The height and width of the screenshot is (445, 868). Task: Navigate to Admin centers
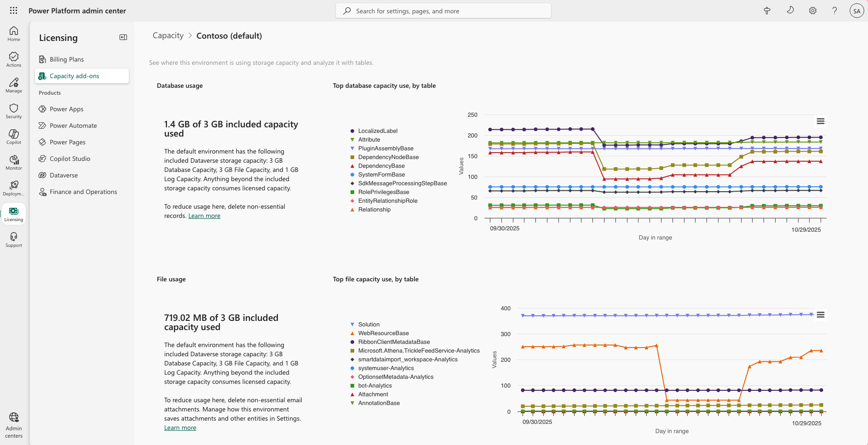[13, 423]
